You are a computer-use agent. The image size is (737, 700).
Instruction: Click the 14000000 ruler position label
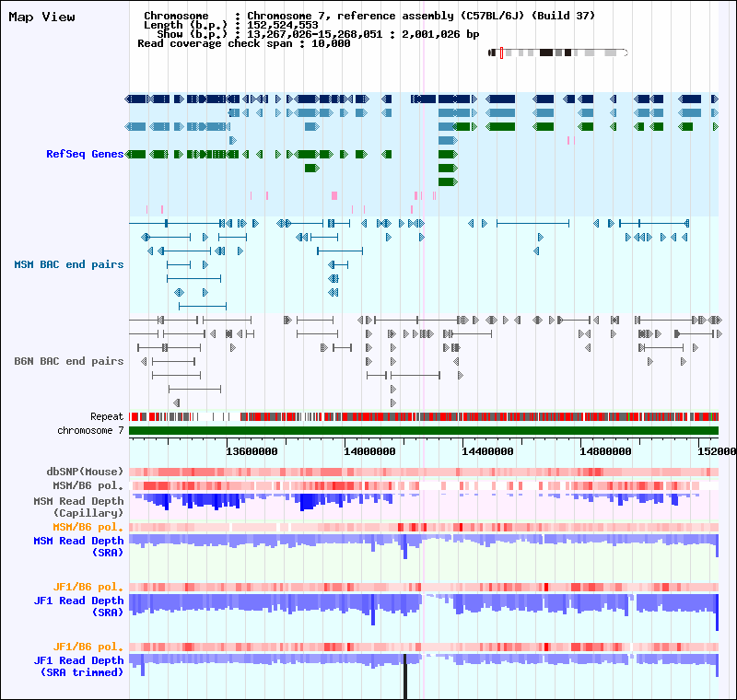click(x=370, y=451)
